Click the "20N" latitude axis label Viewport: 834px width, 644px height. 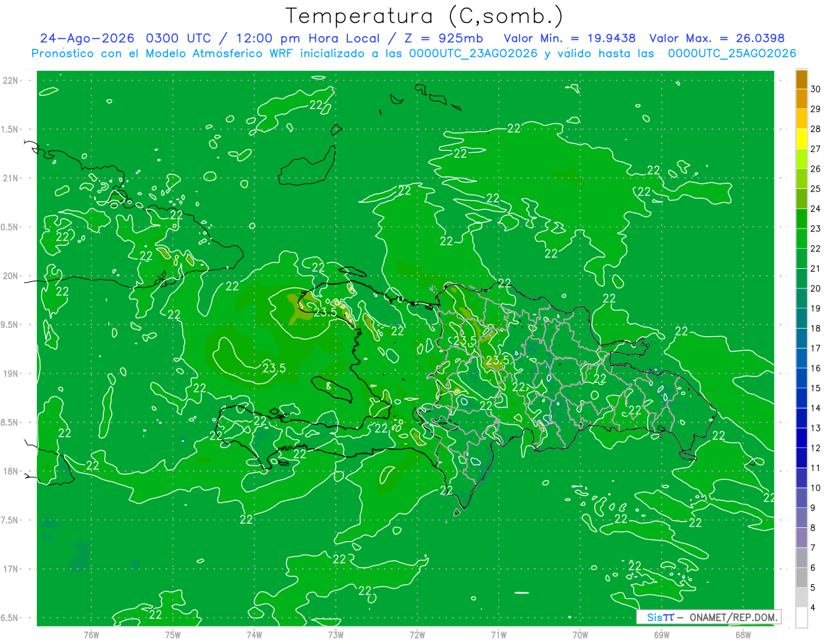point(12,276)
